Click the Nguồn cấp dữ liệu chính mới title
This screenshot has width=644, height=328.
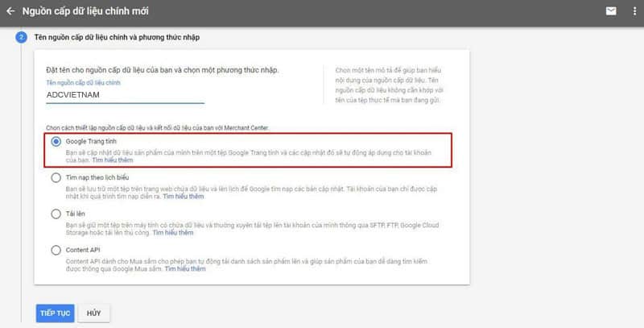tap(85, 12)
